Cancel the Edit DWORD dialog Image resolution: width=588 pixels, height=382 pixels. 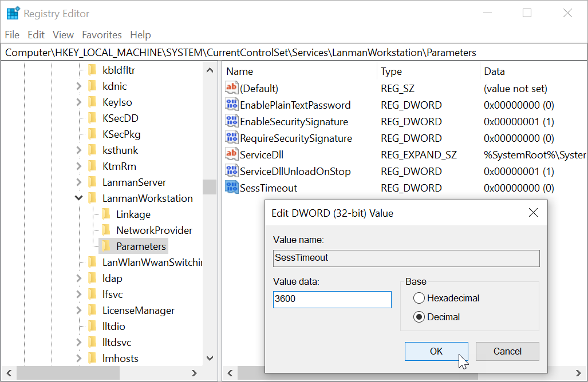point(507,351)
